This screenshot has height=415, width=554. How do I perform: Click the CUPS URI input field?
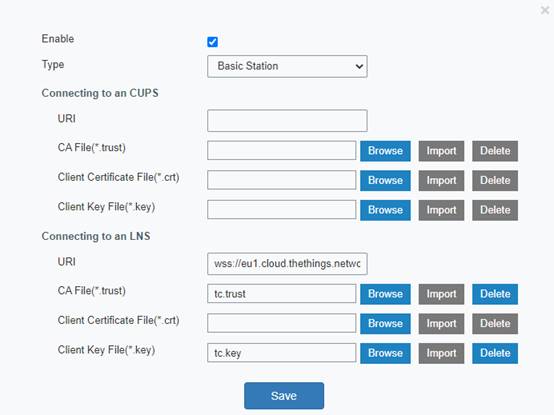click(287, 120)
